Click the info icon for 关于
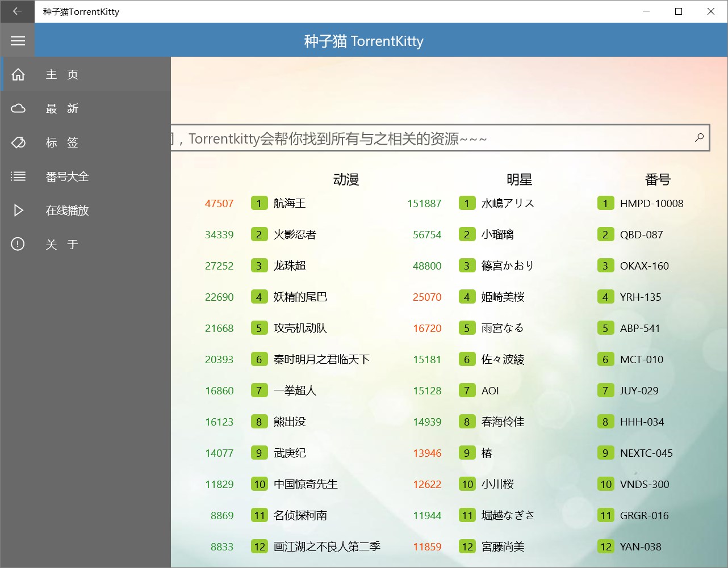The width and height of the screenshot is (728, 568). (18, 245)
